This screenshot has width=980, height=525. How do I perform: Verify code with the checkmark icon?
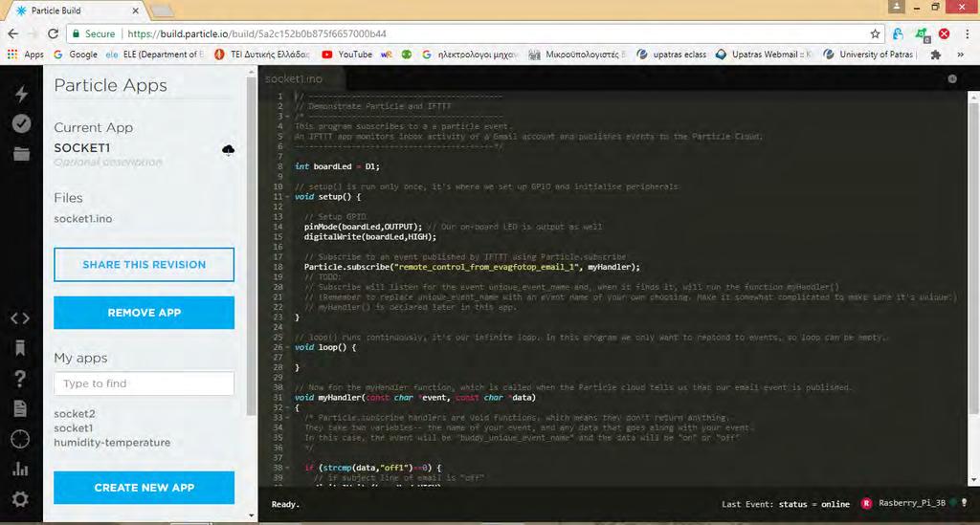pos(21,123)
